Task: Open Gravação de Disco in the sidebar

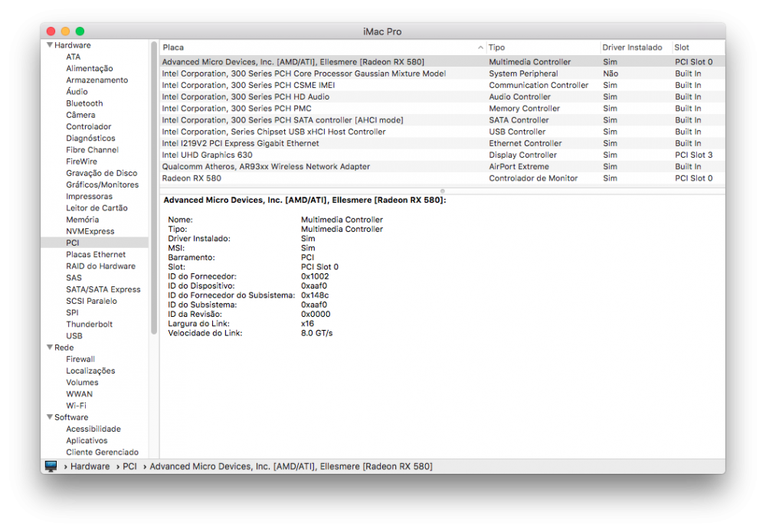Action: 102,173
